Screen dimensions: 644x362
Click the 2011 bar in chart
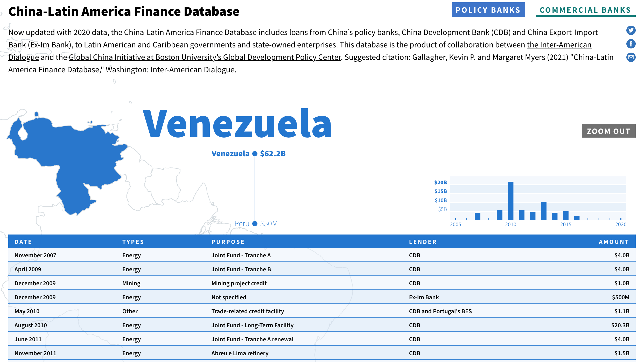click(522, 215)
